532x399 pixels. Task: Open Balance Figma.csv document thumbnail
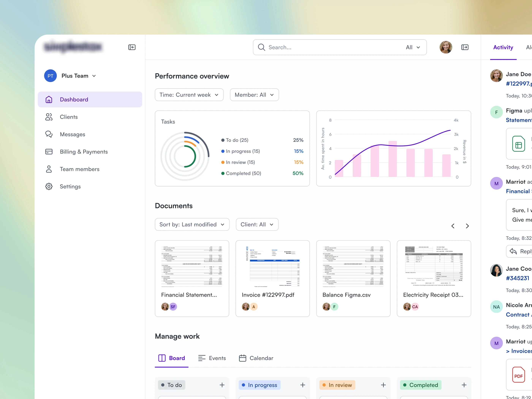pyautogui.click(x=353, y=267)
